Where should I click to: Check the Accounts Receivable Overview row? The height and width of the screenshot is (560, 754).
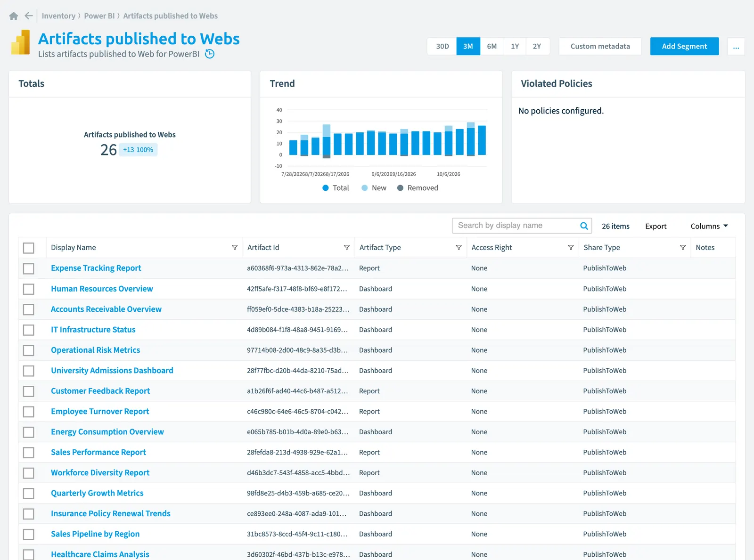click(x=29, y=309)
